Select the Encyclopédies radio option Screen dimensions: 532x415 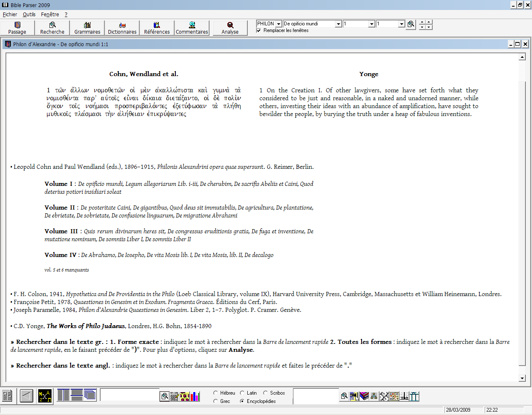(x=242, y=401)
